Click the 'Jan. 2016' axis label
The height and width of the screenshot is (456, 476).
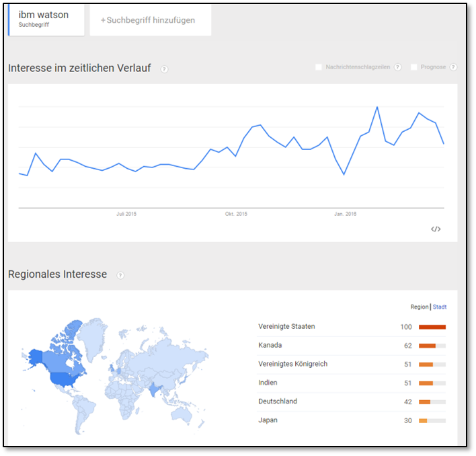click(x=345, y=214)
